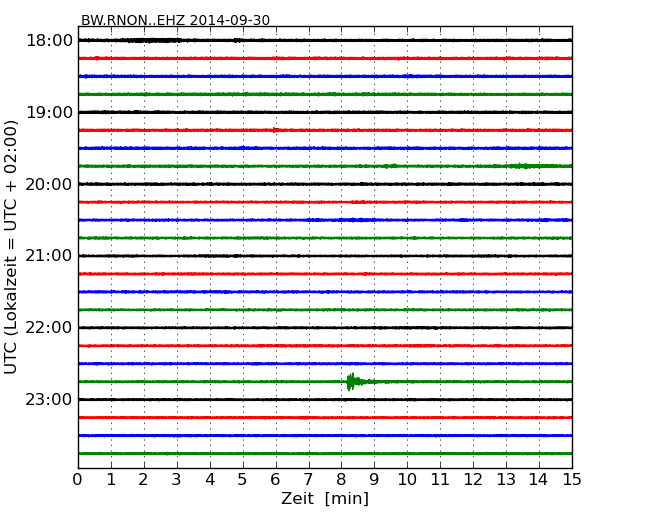650x520 pixels.
Task: Click the 18:00 time label
Action: [49, 41]
